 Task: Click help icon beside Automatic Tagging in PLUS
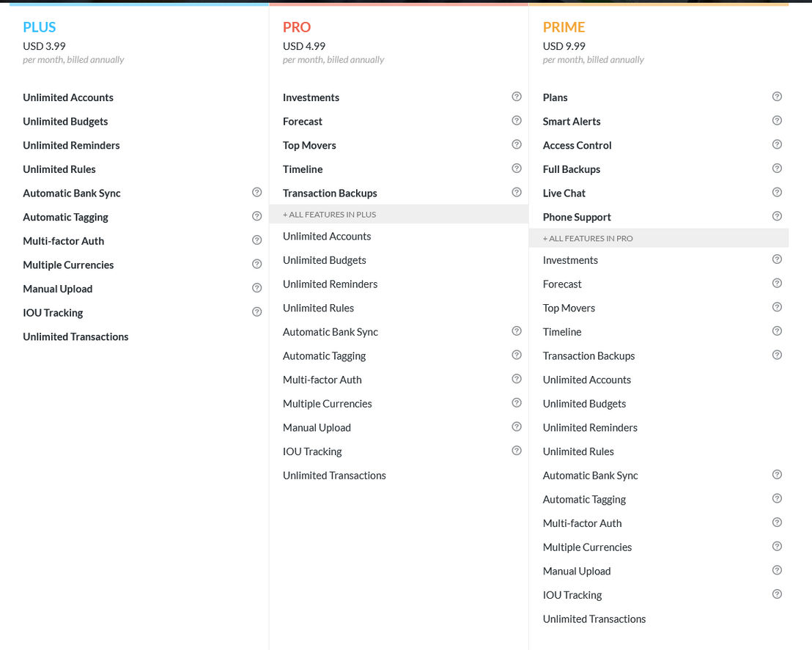click(x=256, y=216)
